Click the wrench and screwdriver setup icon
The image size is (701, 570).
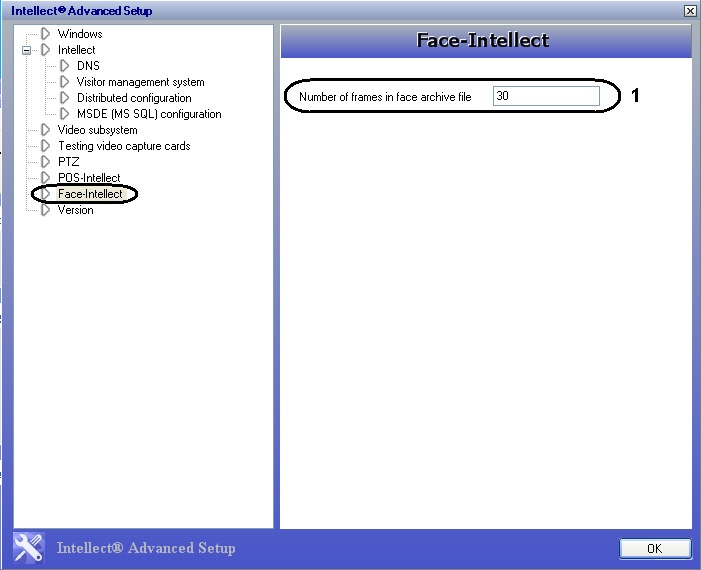(x=29, y=548)
